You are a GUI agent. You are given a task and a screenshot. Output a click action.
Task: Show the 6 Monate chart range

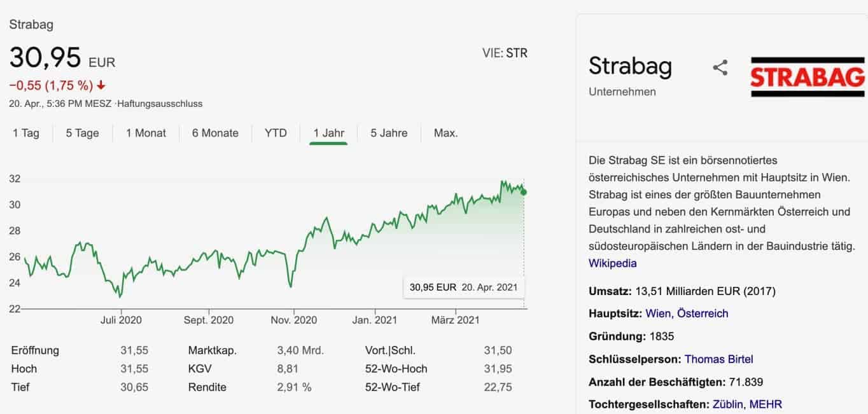coord(215,133)
